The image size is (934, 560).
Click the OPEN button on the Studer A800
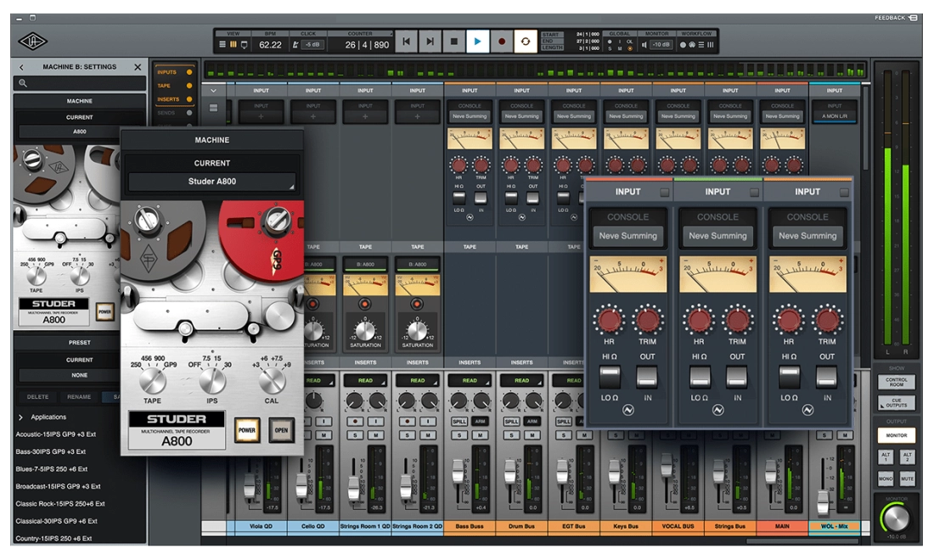point(281,430)
